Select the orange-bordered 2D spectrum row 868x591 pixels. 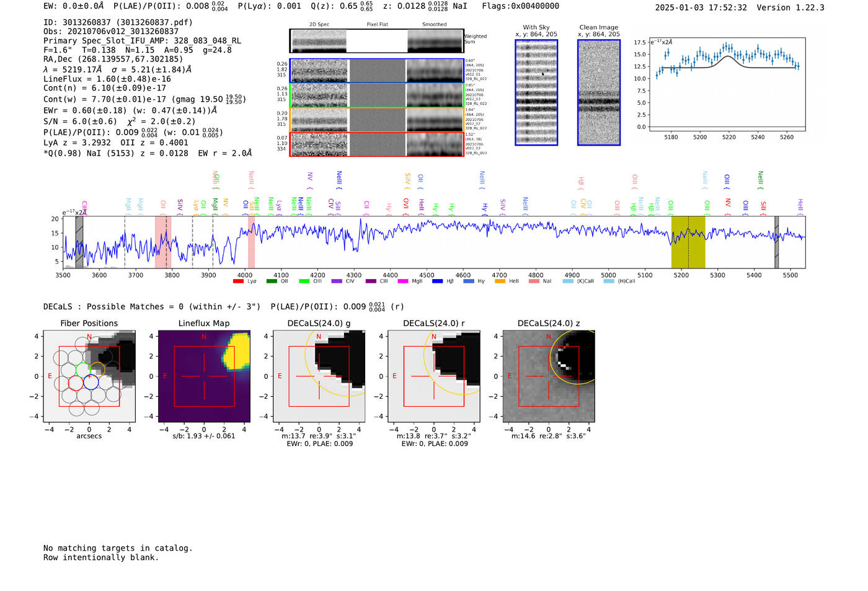point(376,120)
